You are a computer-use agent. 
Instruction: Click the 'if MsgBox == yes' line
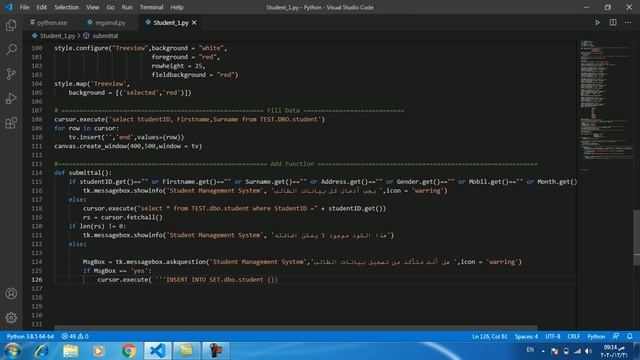pyautogui.click(x=117, y=271)
